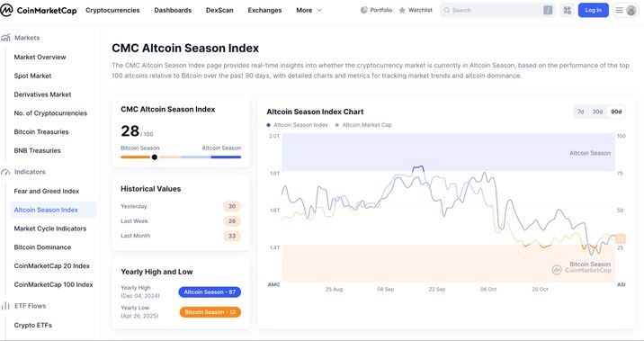Open No. of Cryptocurrencies page
Viewport: 644px width, 341px height.
coord(50,113)
